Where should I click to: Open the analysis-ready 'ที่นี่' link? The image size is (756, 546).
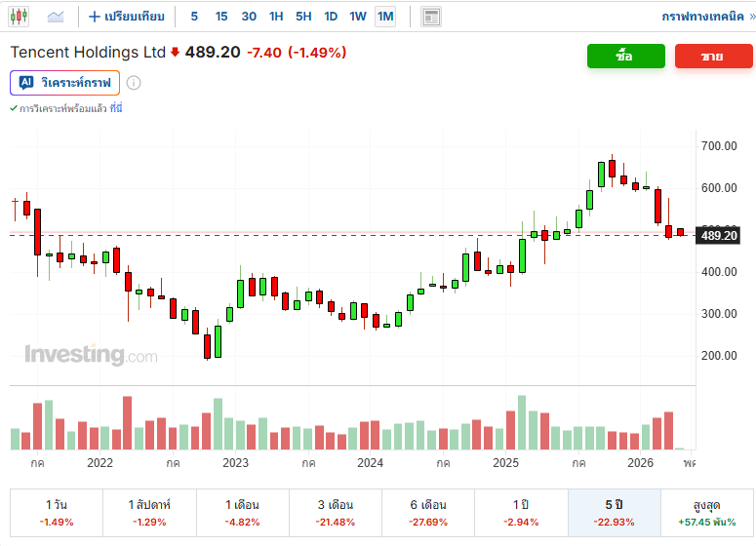[116, 108]
